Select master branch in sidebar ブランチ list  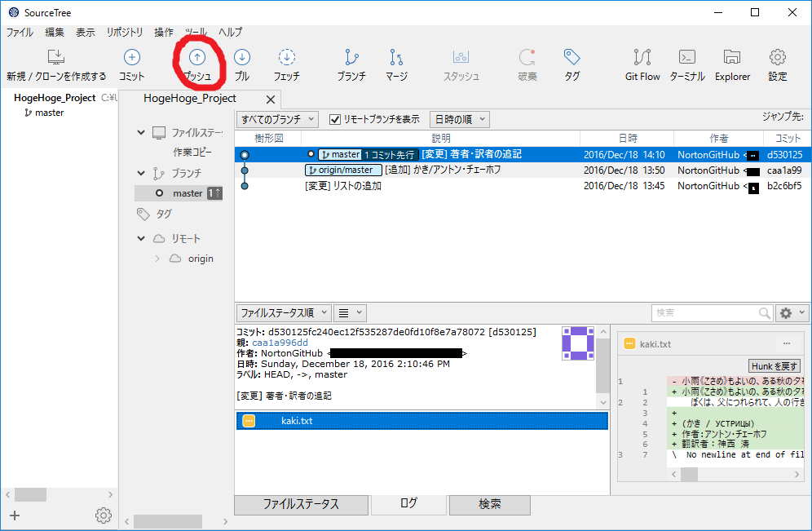(x=179, y=193)
